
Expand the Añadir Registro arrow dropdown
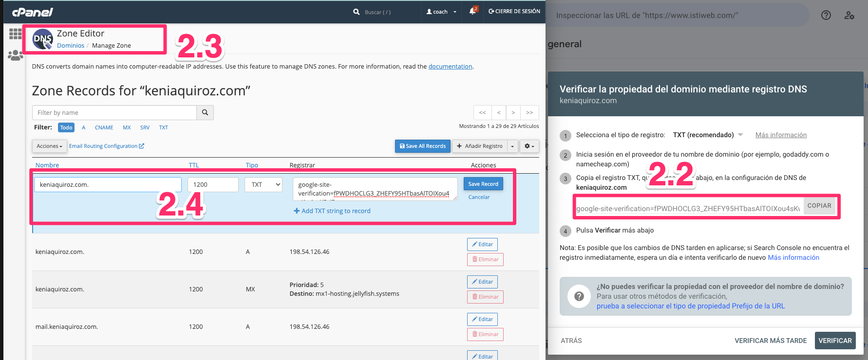tap(512, 146)
